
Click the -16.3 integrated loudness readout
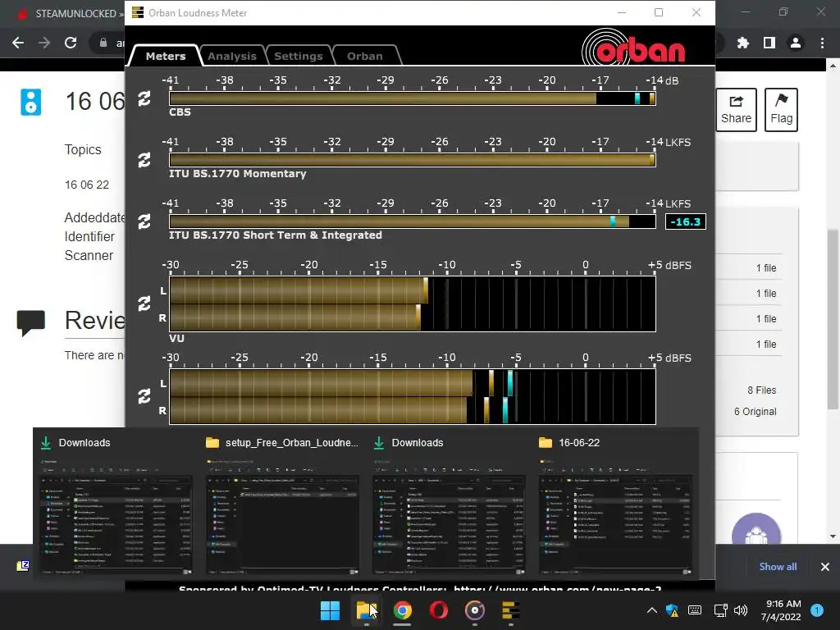[685, 221]
